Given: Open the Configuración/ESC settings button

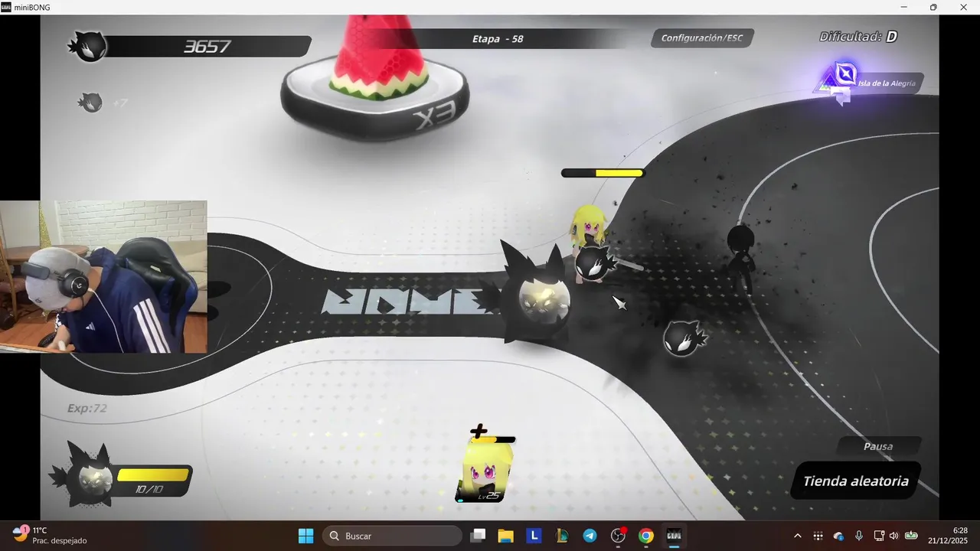Looking at the screenshot, I should (x=702, y=38).
